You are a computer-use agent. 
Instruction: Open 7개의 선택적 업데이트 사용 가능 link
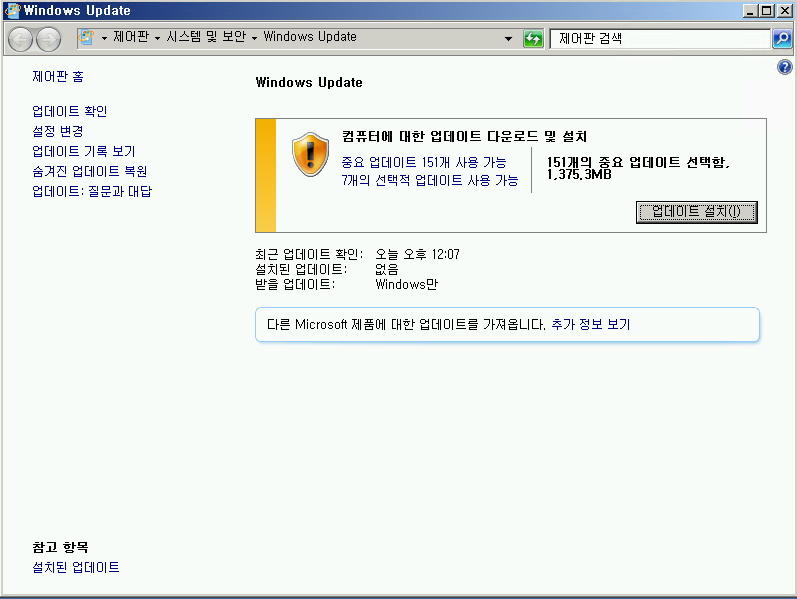(x=429, y=181)
